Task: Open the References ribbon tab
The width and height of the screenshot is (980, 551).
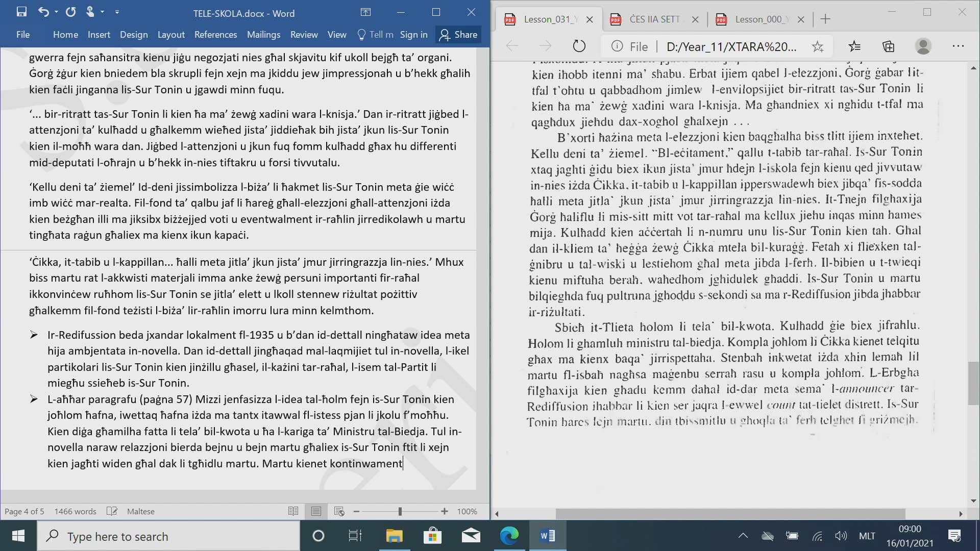Action: tap(215, 35)
